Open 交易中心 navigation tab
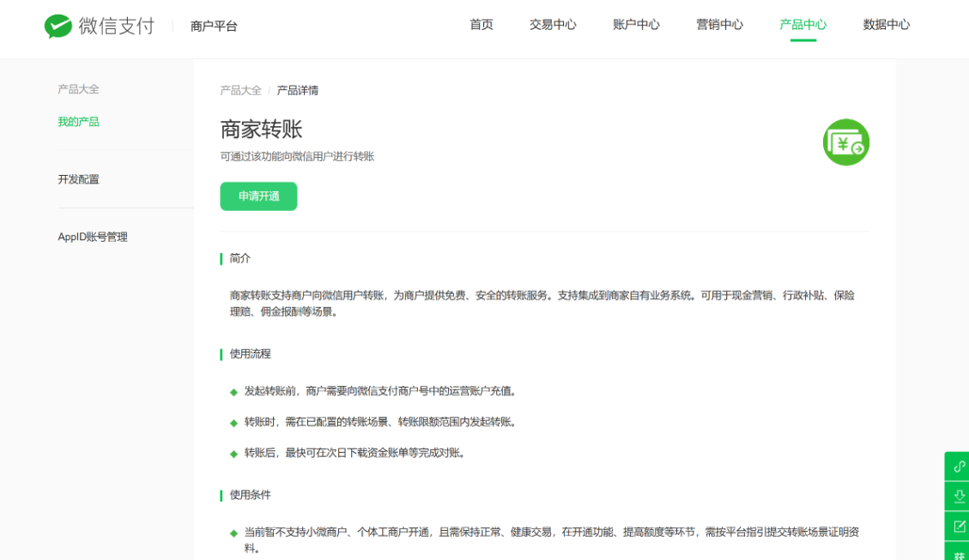The image size is (969, 560). (553, 25)
